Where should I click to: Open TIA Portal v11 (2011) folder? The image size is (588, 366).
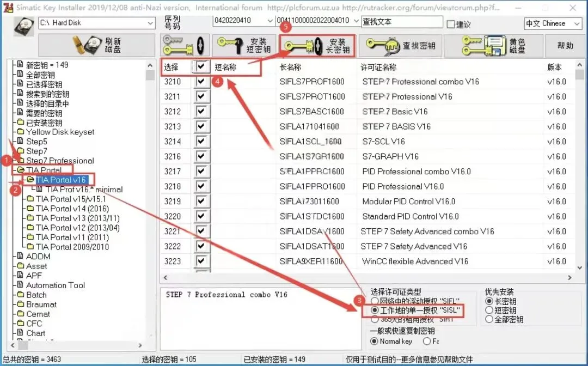point(72,237)
